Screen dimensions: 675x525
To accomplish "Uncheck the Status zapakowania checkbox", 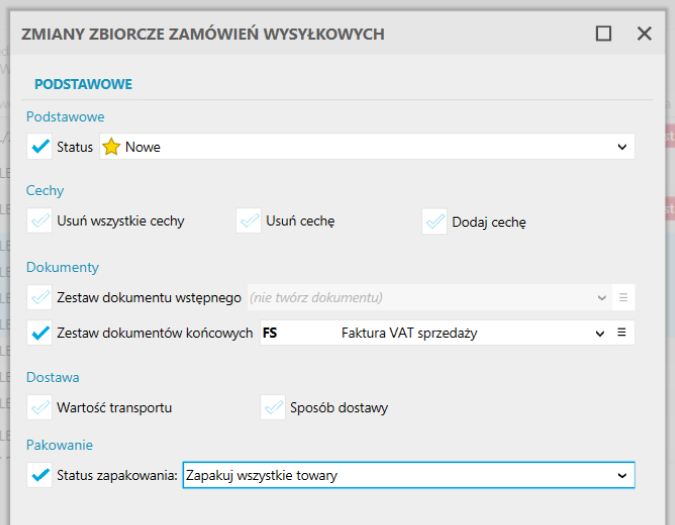I will coord(40,475).
